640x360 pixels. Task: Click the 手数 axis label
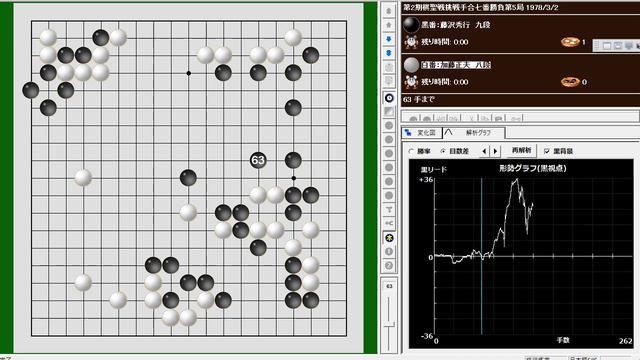(x=563, y=340)
